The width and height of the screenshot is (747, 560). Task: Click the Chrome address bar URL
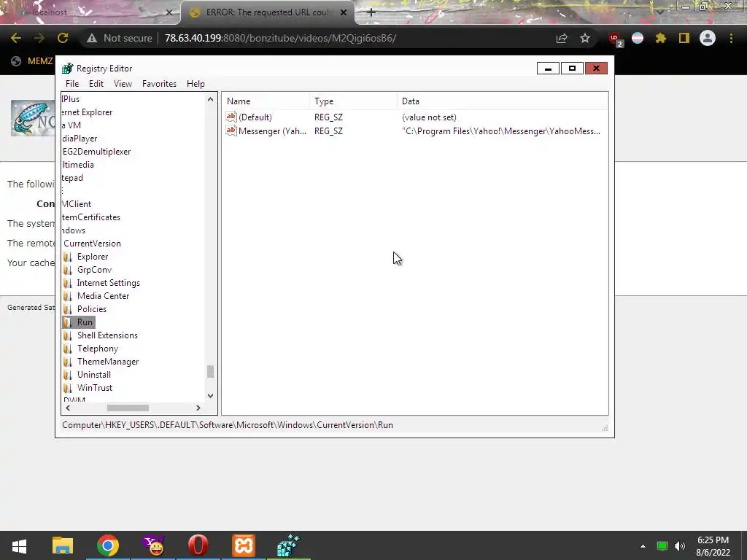(x=280, y=38)
